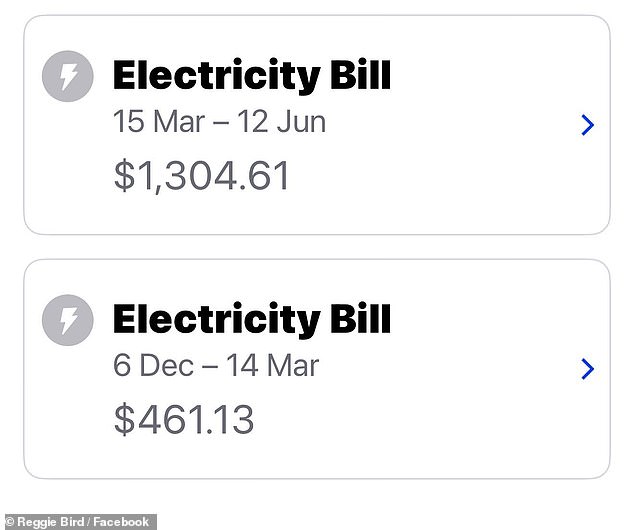Click '15 Mar' start date text
The image size is (634, 530).
[x=159, y=121]
